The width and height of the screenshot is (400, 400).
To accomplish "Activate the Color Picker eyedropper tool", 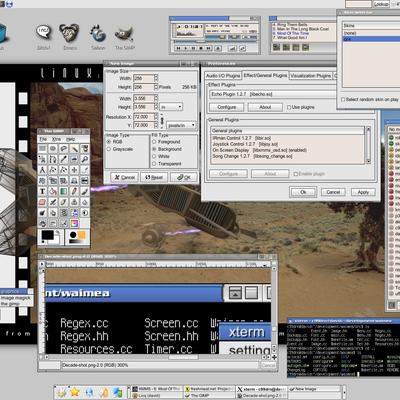I will click(x=64, y=159).
